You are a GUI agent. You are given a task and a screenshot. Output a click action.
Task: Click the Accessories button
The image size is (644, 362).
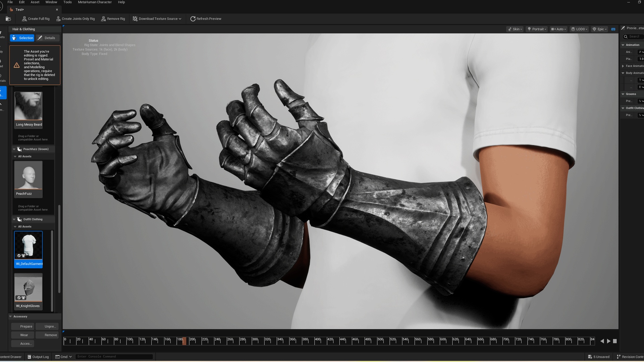[22, 344]
